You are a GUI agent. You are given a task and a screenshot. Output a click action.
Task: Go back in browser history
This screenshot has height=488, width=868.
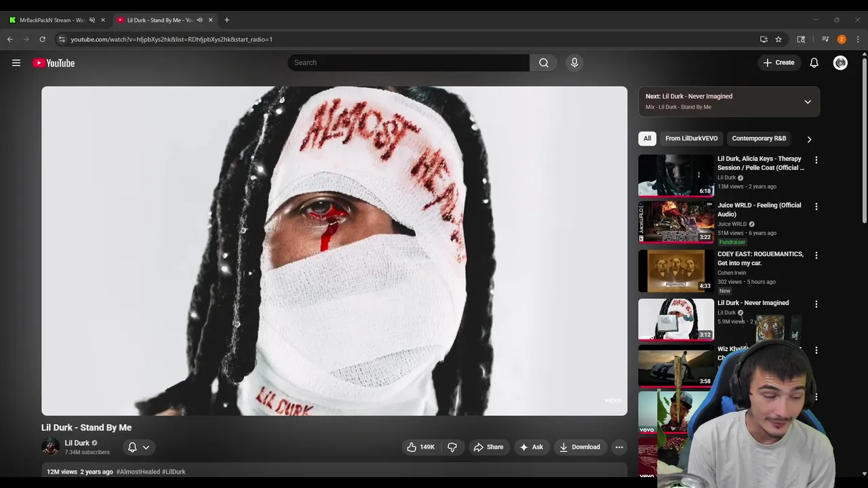[10, 39]
